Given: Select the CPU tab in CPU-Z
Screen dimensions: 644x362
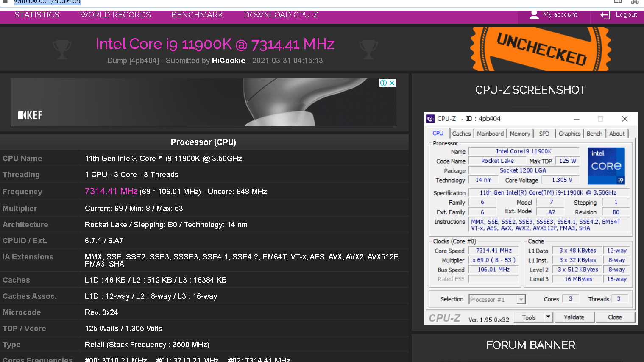Looking at the screenshot, I should [438, 133].
